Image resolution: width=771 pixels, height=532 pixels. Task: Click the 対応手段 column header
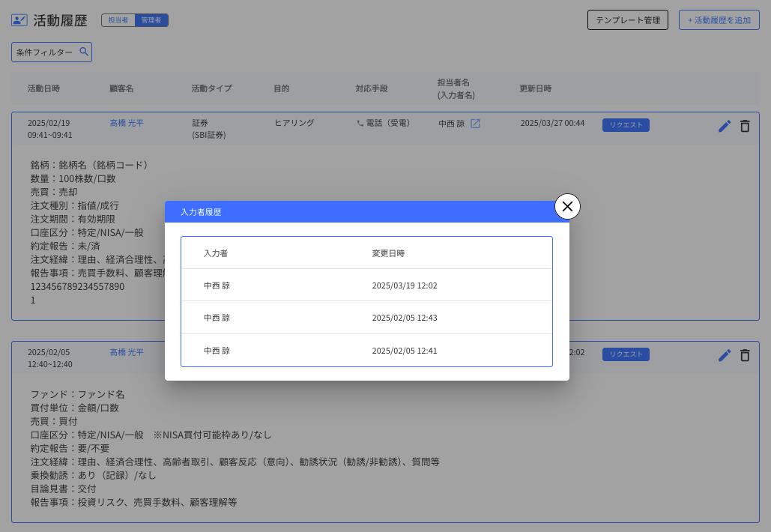(x=372, y=88)
